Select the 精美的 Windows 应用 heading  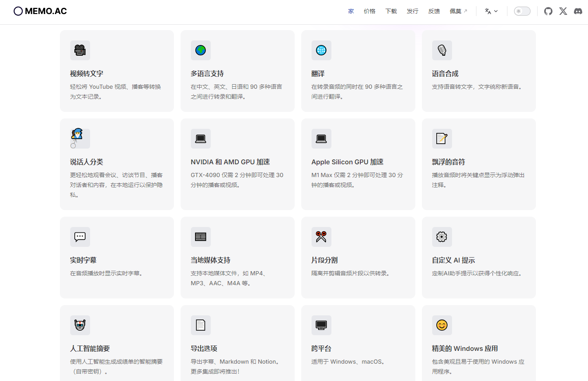pos(465,348)
